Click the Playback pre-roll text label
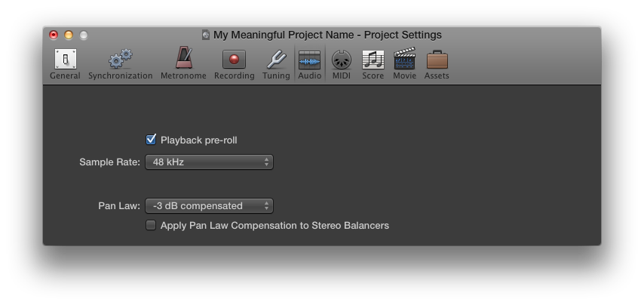The height and width of the screenshot is (305, 644). [x=199, y=140]
